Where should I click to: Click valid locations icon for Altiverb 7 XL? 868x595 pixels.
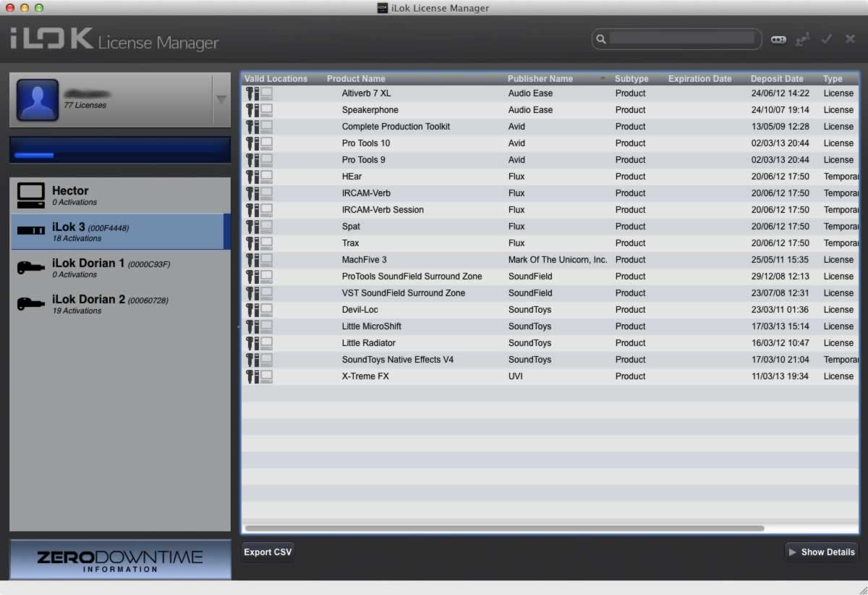(258, 93)
